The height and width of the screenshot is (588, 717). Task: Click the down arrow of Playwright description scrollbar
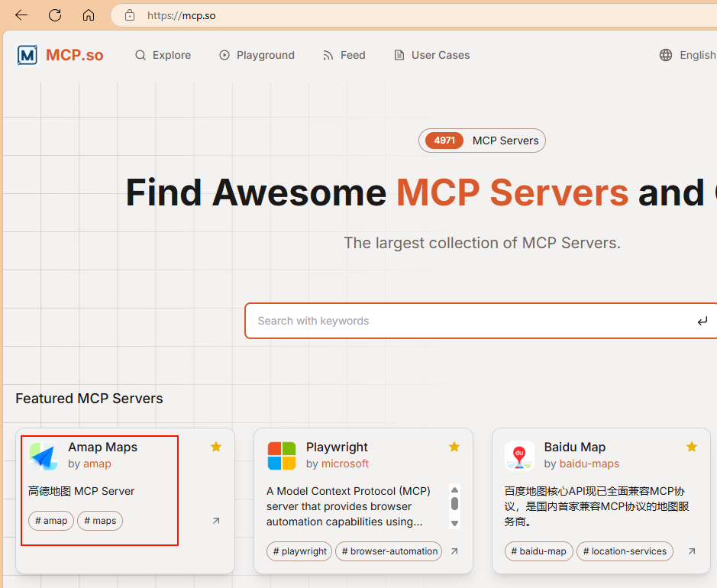pos(454,524)
